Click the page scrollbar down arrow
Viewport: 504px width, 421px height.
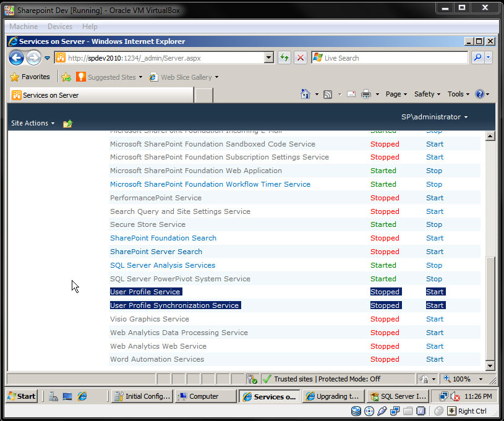[x=490, y=365]
